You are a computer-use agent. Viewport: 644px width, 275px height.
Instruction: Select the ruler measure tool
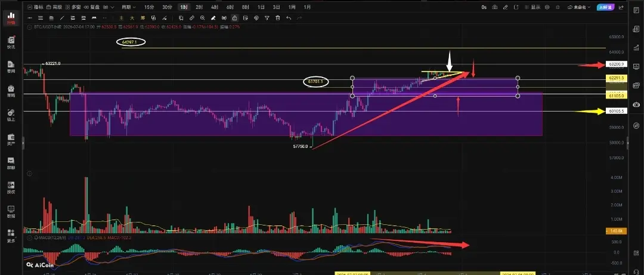[192, 18]
